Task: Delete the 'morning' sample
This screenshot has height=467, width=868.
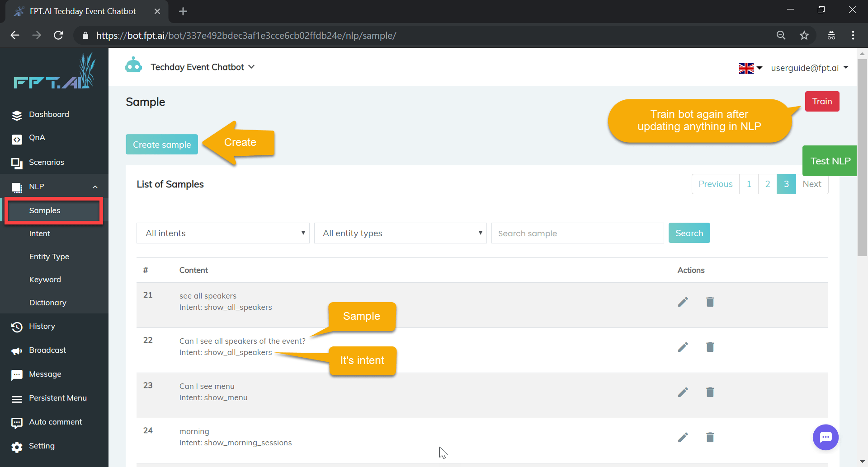Action: 710,437
